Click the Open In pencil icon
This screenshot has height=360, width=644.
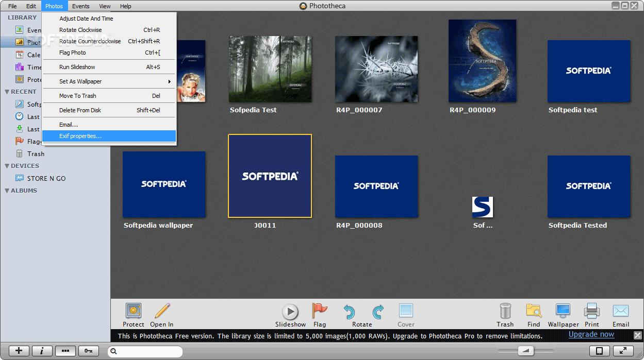pos(162,311)
